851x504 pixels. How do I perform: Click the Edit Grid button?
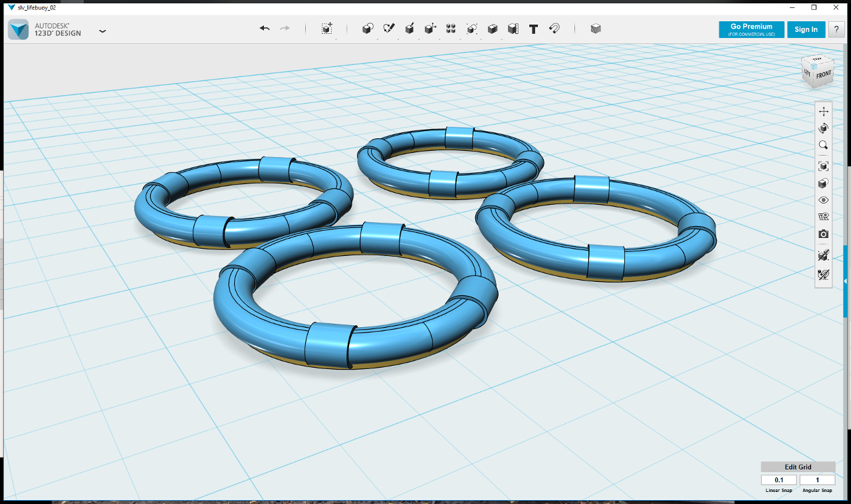(x=798, y=467)
